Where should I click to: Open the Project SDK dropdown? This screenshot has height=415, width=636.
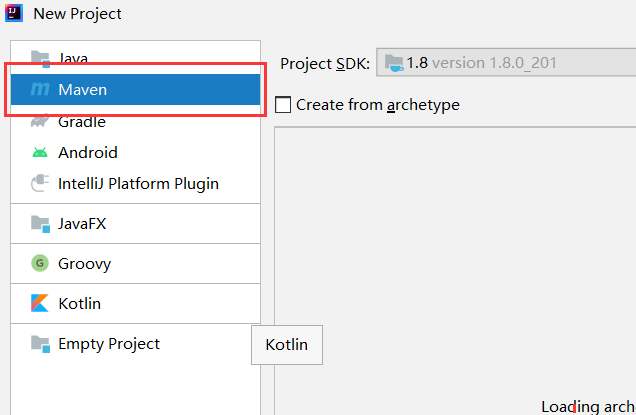coord(506,62)
